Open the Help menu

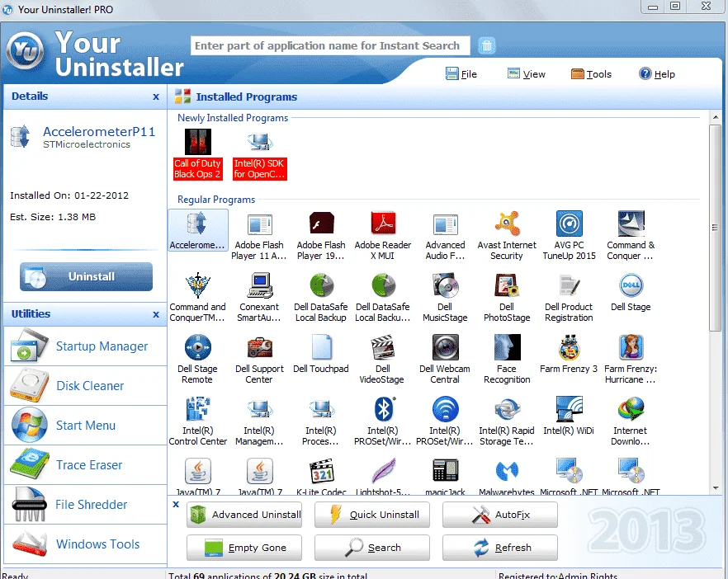click(657, 73)
